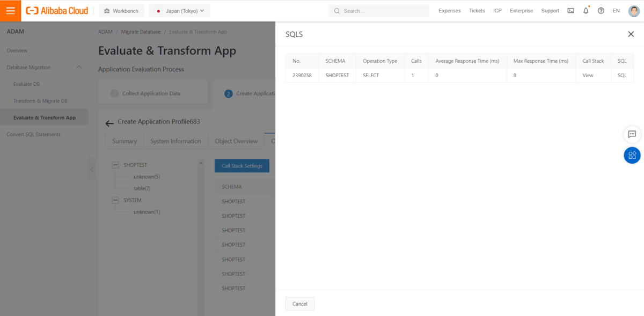Open the Japan (Tokyo) region dropdown
This screenshot has width=644, height=316.
(x=180, y=11)
